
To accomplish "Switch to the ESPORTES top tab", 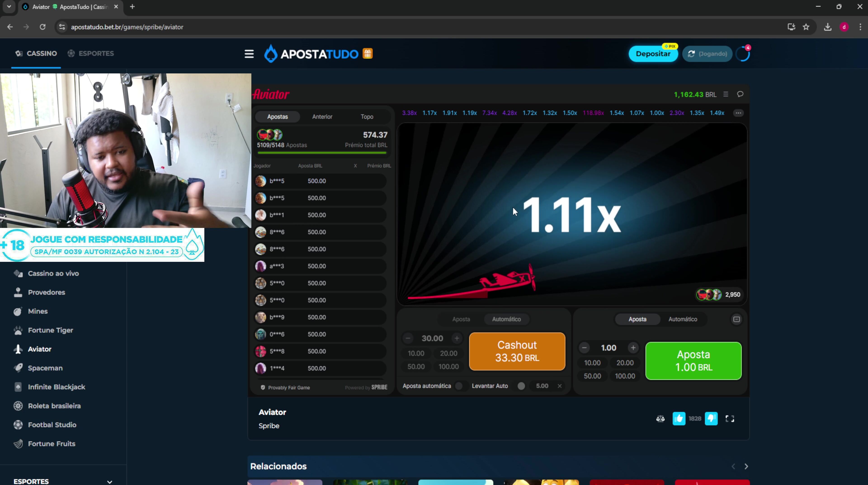I will click(91, 54).
